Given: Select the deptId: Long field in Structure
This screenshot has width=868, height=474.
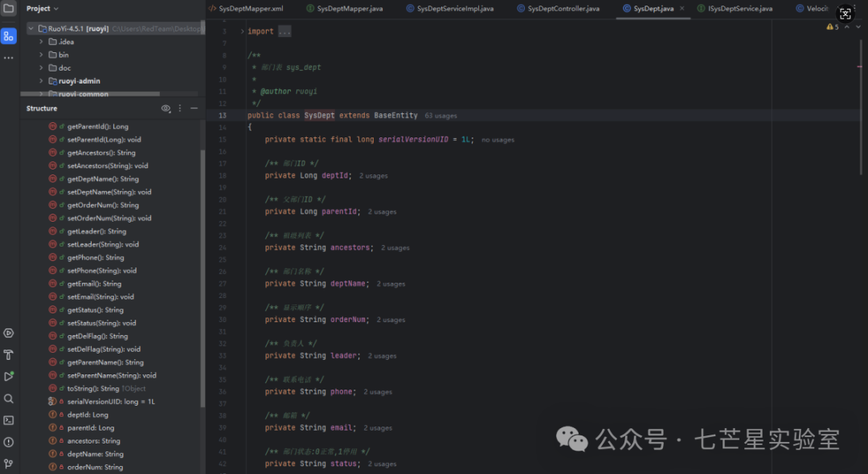Looking at the screenshot, I should [88, 415].
